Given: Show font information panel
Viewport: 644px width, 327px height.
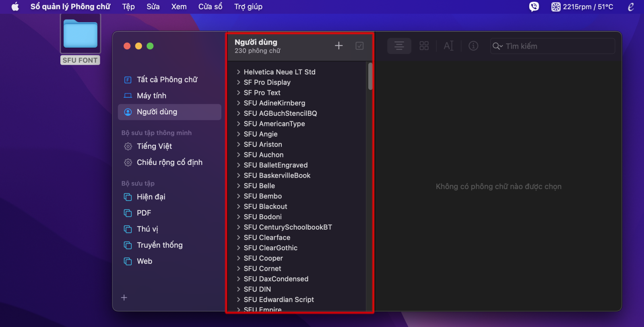Looking at the screenshot, I should click(473, 46).
